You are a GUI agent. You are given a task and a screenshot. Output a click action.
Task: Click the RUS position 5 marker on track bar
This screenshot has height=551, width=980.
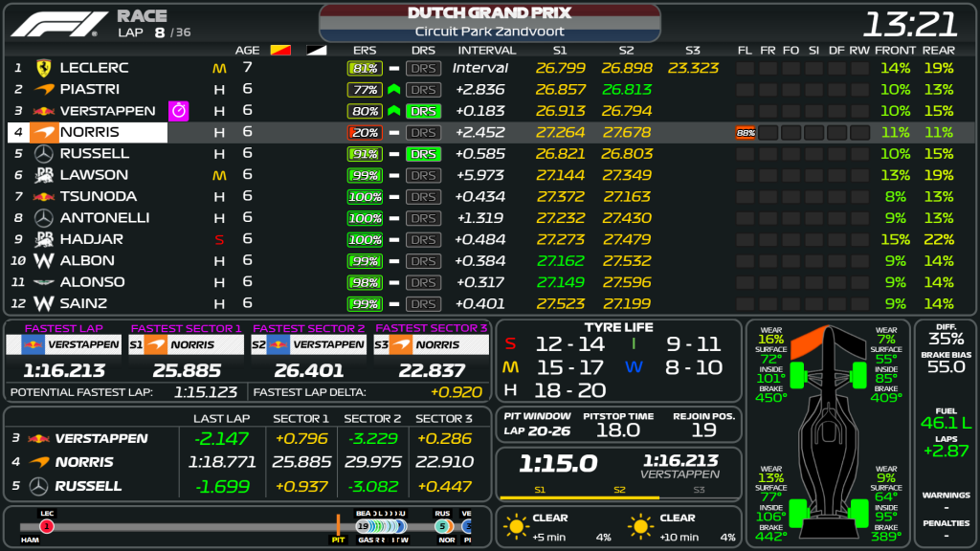(443, 527)
